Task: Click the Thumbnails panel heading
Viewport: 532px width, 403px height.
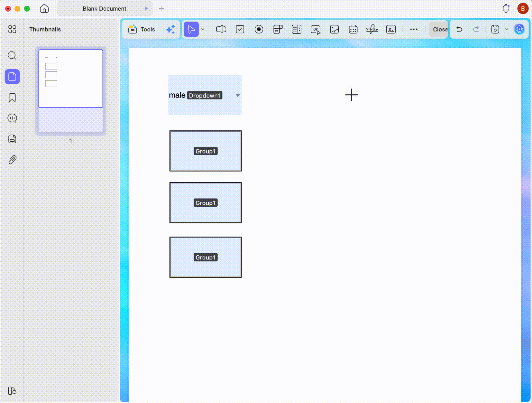Action: pyautogui.click(x=45, y=29)
